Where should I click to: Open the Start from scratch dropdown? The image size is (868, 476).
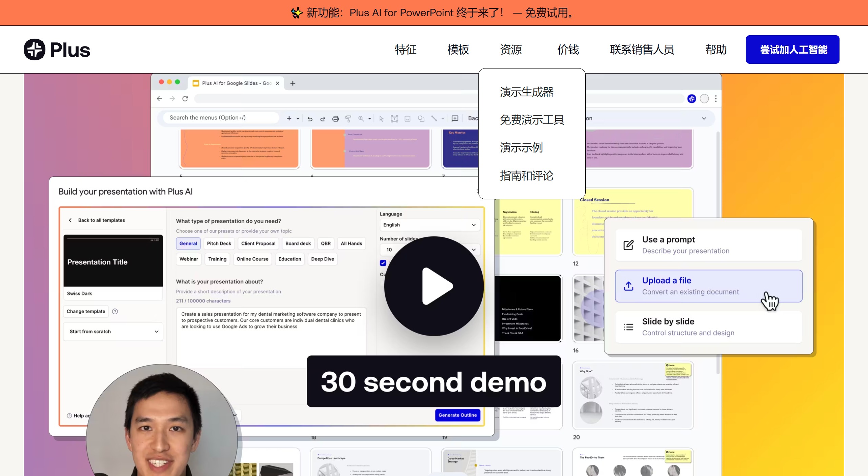pos(113,332)
